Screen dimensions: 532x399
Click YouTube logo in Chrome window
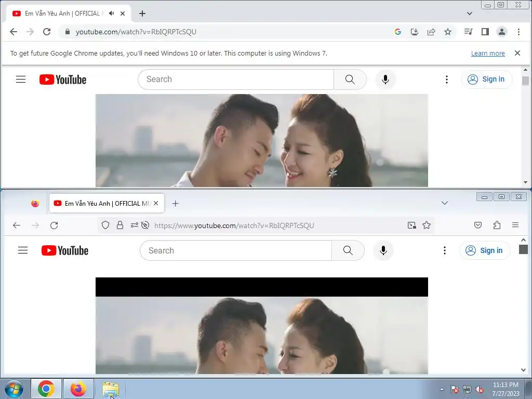point(63,79)
